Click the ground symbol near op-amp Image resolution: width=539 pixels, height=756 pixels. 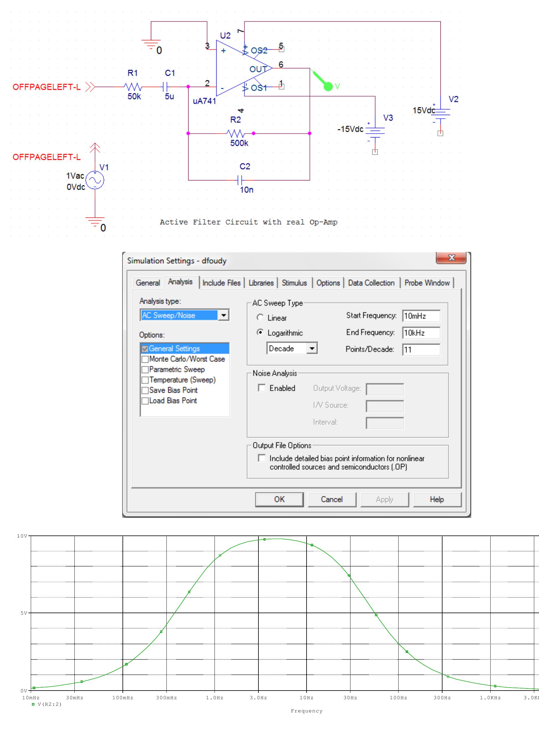pyautogui.click(x=151, y=45)
